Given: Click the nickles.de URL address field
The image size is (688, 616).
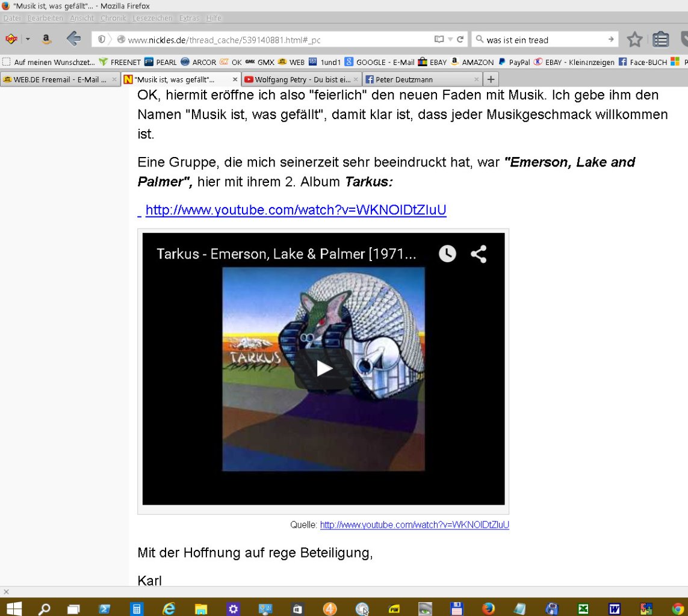Looking at the screenshot, I should pyautogui.click(x=279, y=40).
